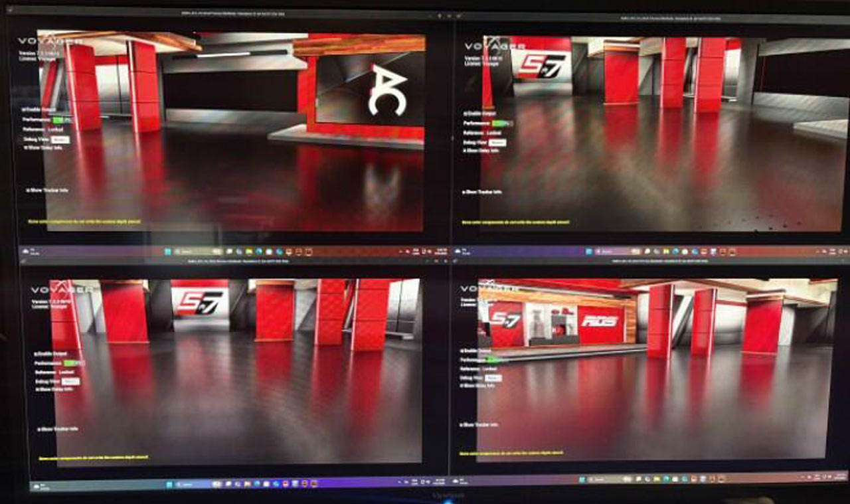Click the Search box on bottom-left taskbar
This screenshot has width=850, height=504.
click(x=199, y=484)
